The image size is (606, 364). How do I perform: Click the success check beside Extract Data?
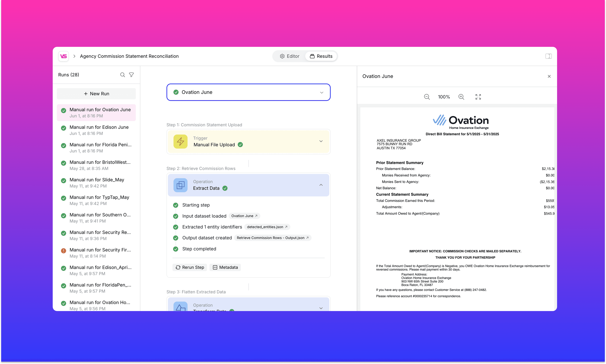coord(225,188)
